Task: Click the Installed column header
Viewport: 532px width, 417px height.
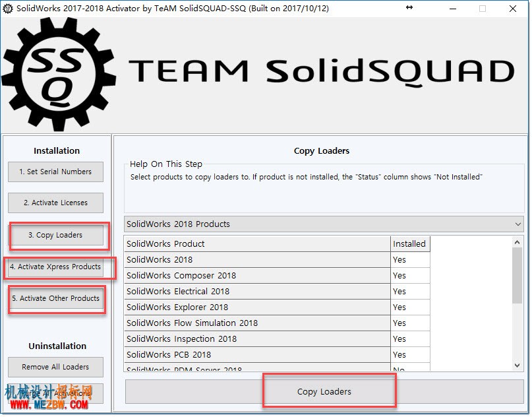Action: click(x=410, y=244)
